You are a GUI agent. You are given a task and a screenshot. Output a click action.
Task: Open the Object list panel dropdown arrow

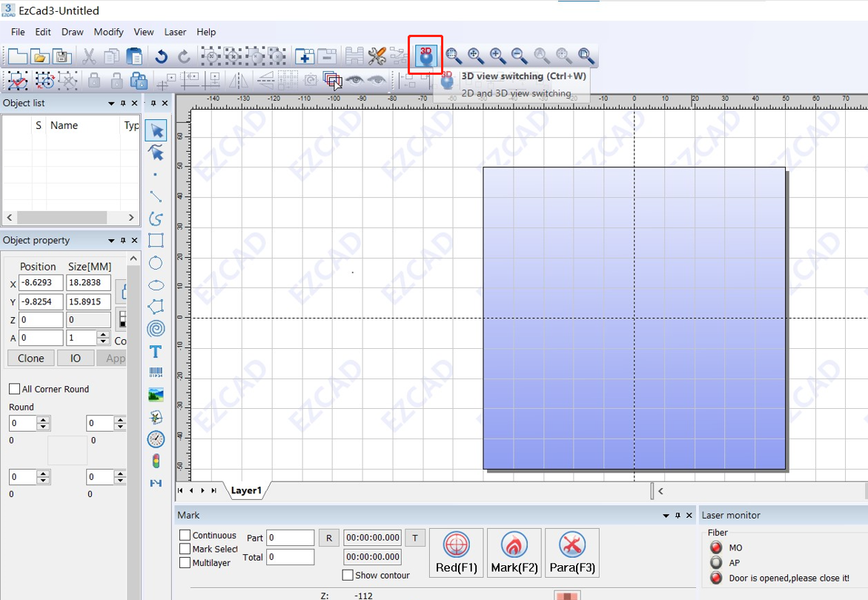(111, 104)
